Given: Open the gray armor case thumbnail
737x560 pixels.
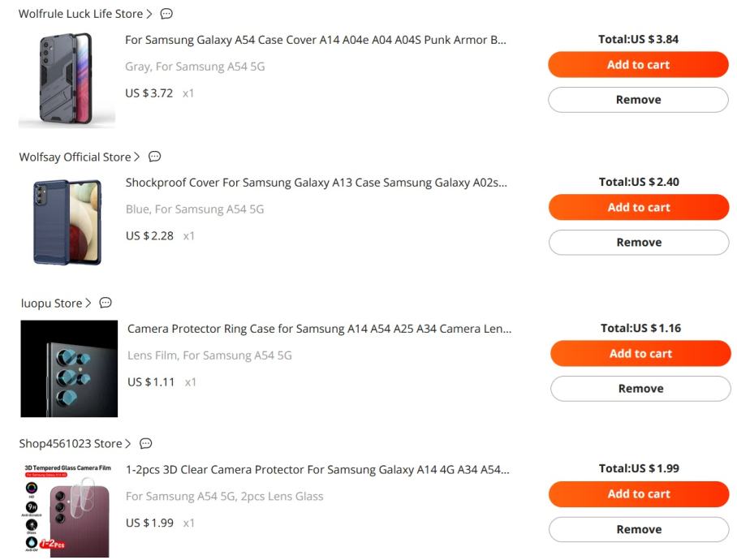Looking at the screenshot, I should 67,80.
